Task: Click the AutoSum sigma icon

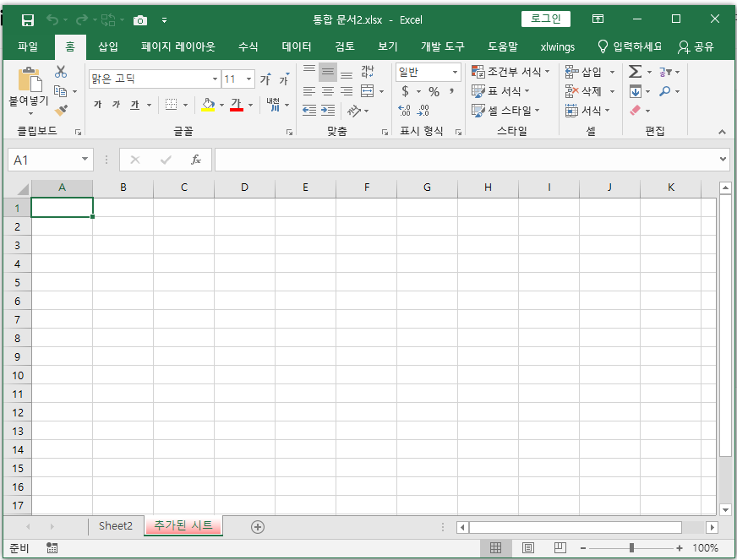Action: (635, 72)
